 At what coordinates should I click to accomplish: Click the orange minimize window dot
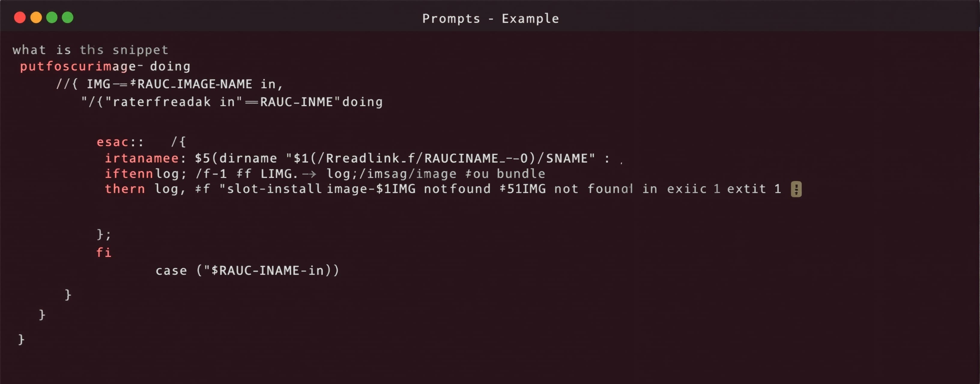click(36, 17)
